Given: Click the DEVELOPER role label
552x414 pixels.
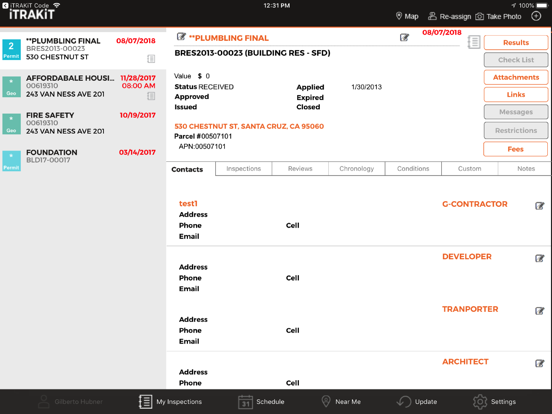Looking at the screenshot, I should tap(467, 257).
